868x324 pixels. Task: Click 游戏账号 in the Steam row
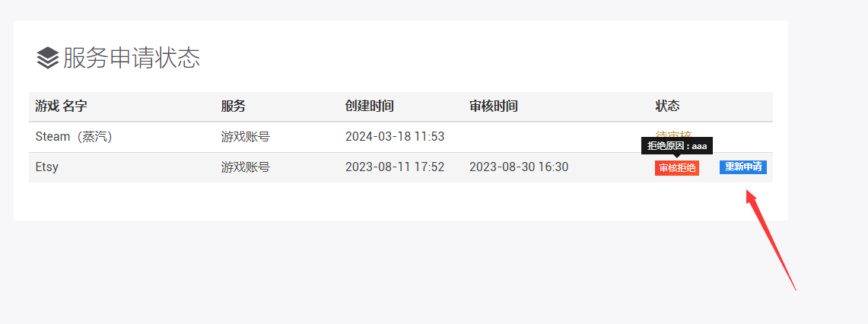pos(245,137)
